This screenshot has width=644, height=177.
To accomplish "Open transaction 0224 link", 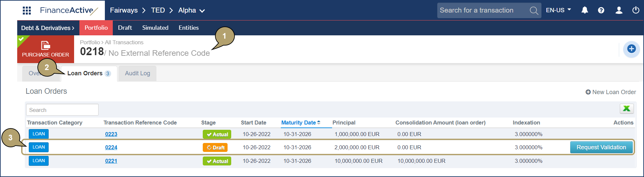I will [111, 147].
